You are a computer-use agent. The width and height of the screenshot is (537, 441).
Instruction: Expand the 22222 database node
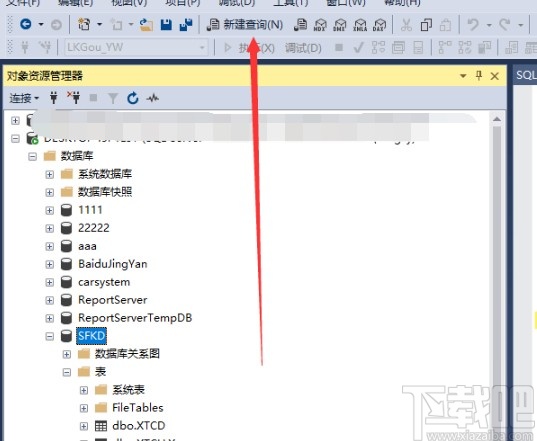pyautogui.click(x=50, y=228)
